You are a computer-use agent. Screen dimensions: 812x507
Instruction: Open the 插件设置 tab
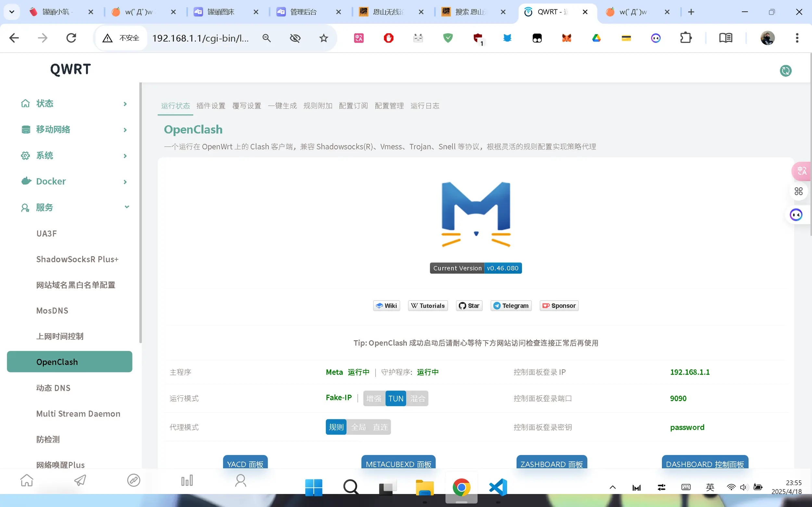pos(211,106)
